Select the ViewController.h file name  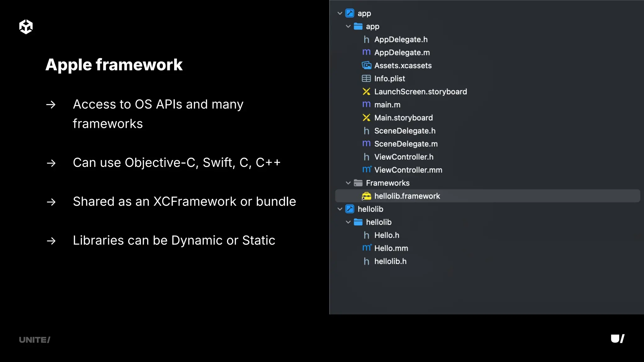(x=404, y=157)
